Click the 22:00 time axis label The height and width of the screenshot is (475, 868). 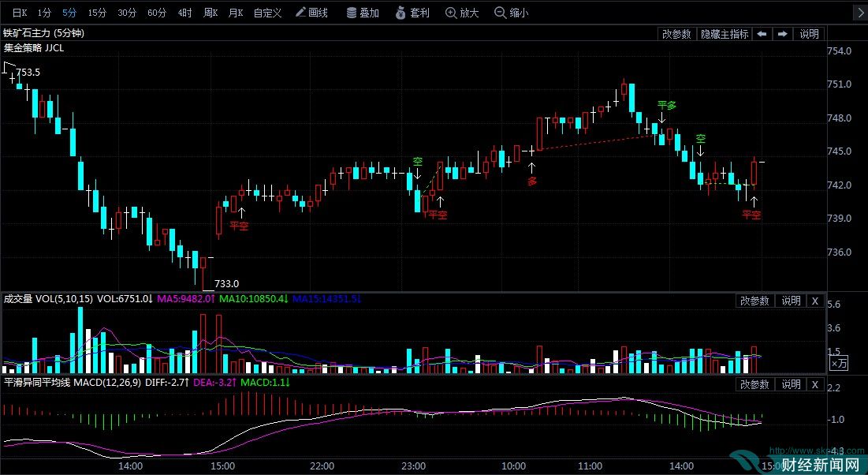pos(322,466)
